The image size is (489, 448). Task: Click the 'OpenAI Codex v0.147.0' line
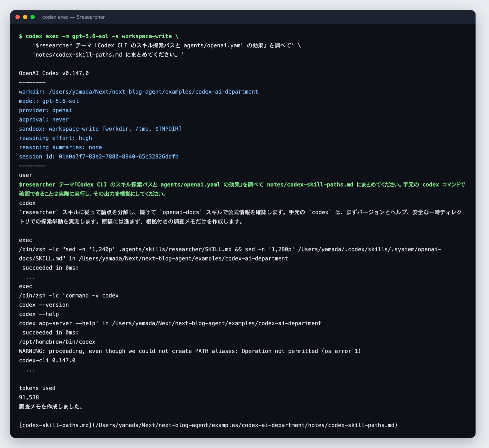click(54, 73)
